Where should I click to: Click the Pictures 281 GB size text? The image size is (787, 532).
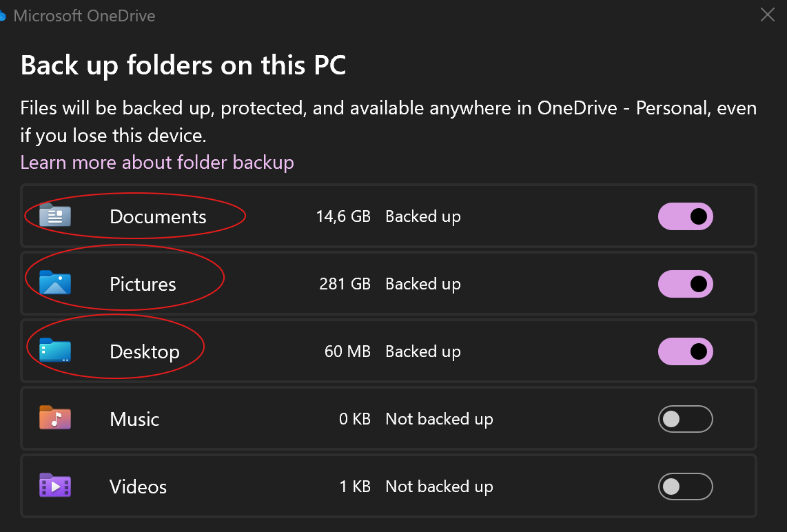coord(345,284)
